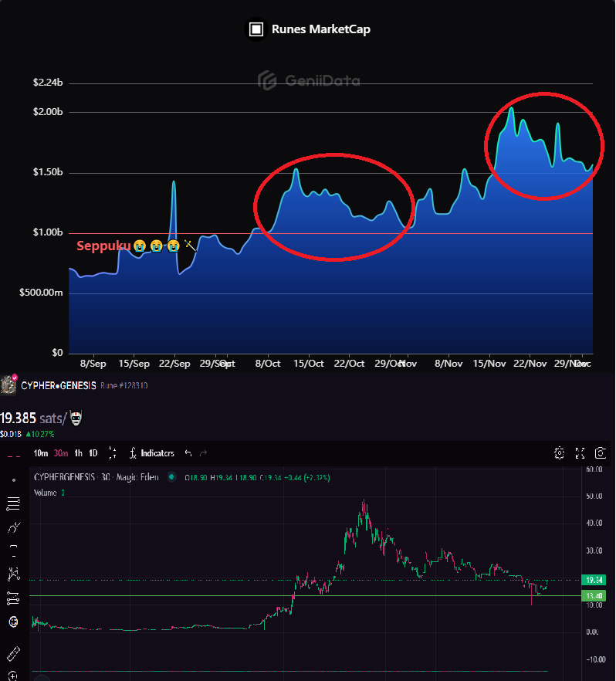Click the 19.385 sats price value
Image resolution: width=616 pixels, height=681 pixels.
tap(19, 418)
